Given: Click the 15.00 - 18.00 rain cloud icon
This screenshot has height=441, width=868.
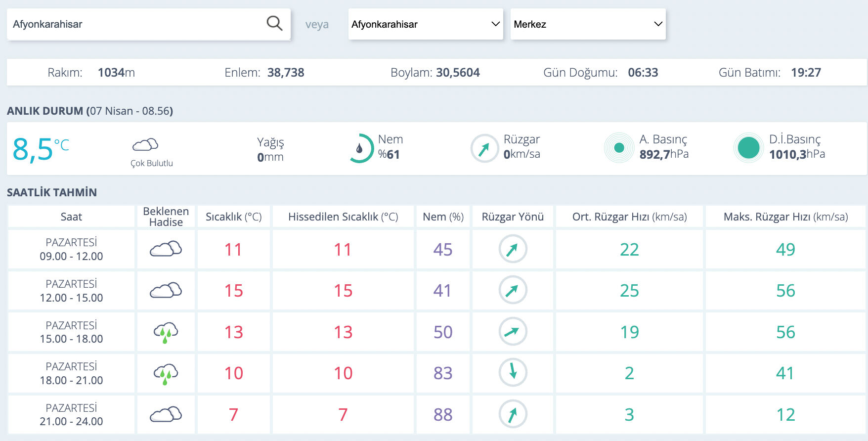Looking at the screenshot, I should (166, 332).
